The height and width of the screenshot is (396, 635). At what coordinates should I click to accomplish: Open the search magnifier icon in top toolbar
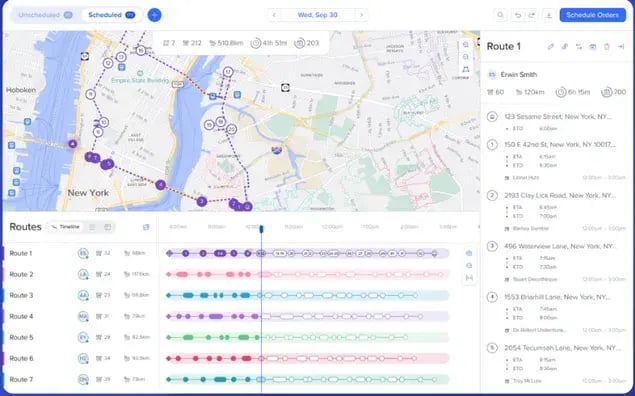(501, 15)
